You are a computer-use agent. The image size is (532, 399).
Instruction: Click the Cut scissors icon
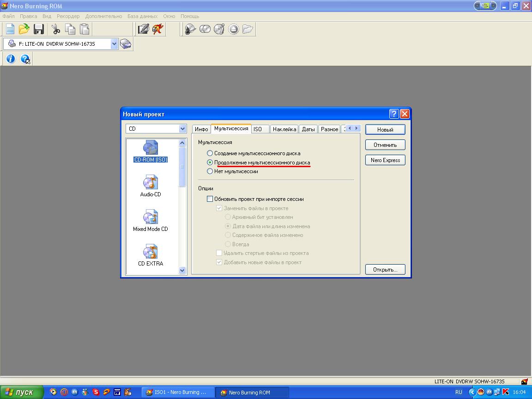[55, 29]
